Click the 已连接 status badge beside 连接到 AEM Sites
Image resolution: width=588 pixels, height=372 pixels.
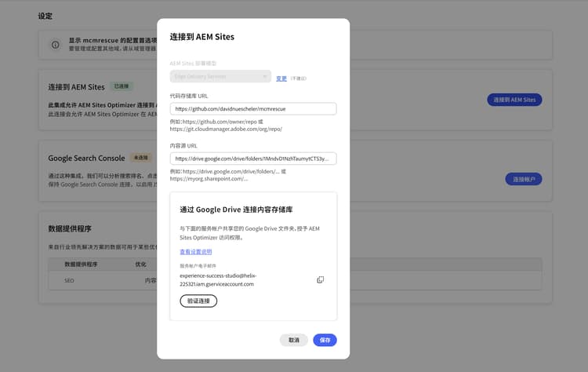pyautogui.click(x=121, y=86)
